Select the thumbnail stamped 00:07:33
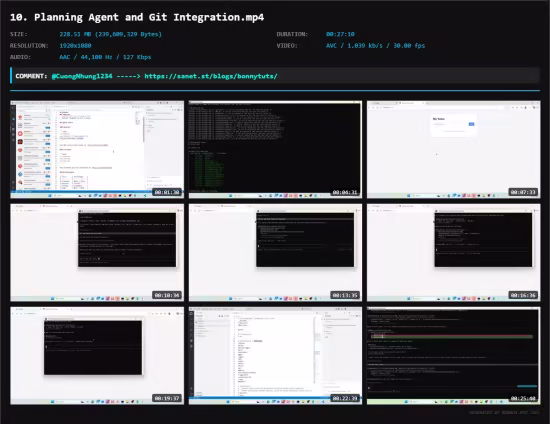Viewport: 550px width, 424px height. 454,149
